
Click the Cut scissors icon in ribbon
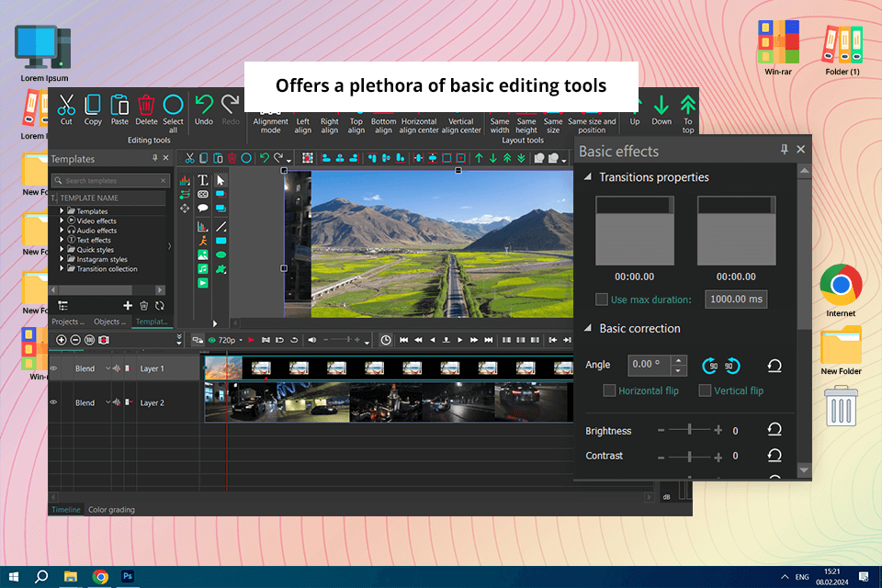pyautogui.click(x=66, y=105)
